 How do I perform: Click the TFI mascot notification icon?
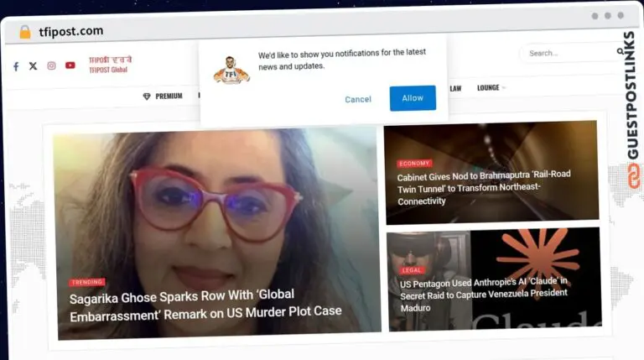[231, 70]
